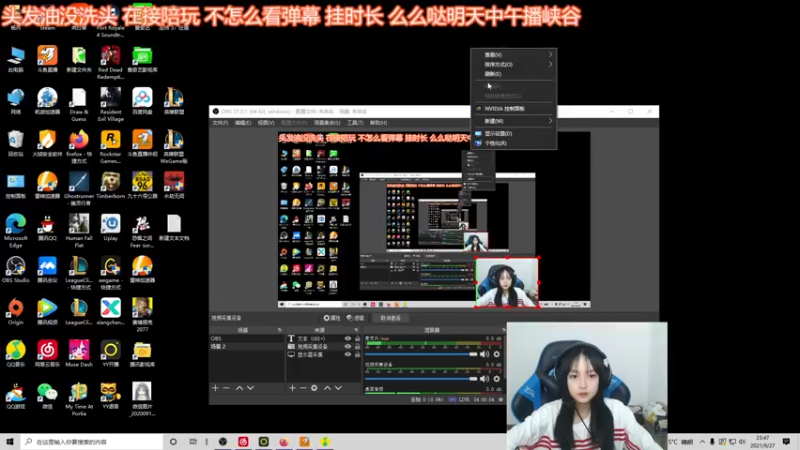Image resolution: width=800 pixels, height=450 pixels.
Task: Open the Resident Evil Village shortcut
Action: (110, 104)
